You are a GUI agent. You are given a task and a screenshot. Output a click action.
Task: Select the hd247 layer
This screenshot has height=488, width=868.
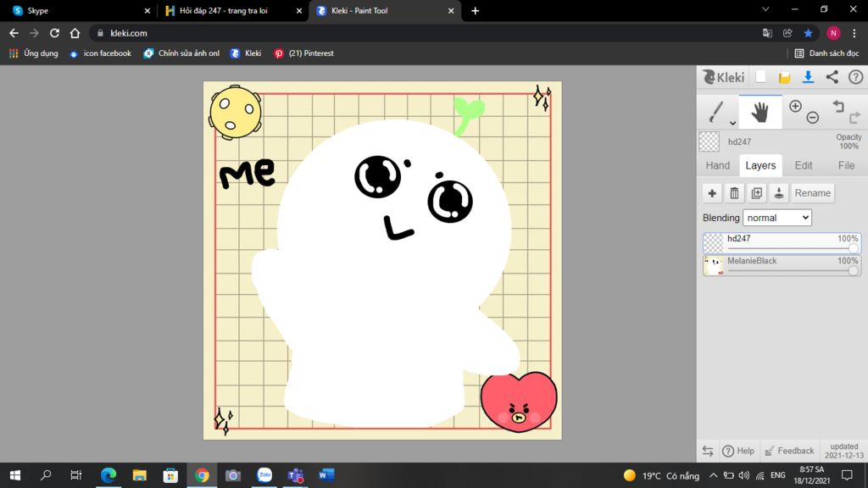pos(782,243)
